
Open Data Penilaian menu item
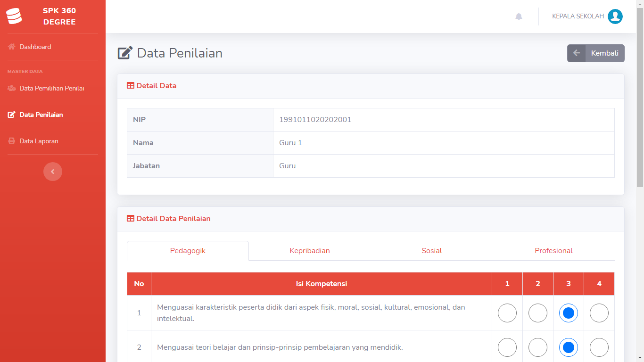point(53,115)
